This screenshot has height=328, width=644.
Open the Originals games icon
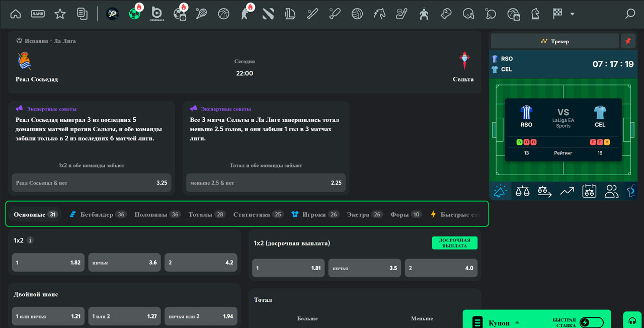(157, 14)
